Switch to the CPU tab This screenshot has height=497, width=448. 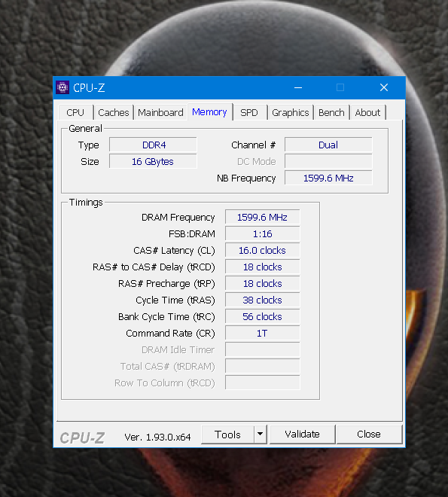(x=75, y=112)
